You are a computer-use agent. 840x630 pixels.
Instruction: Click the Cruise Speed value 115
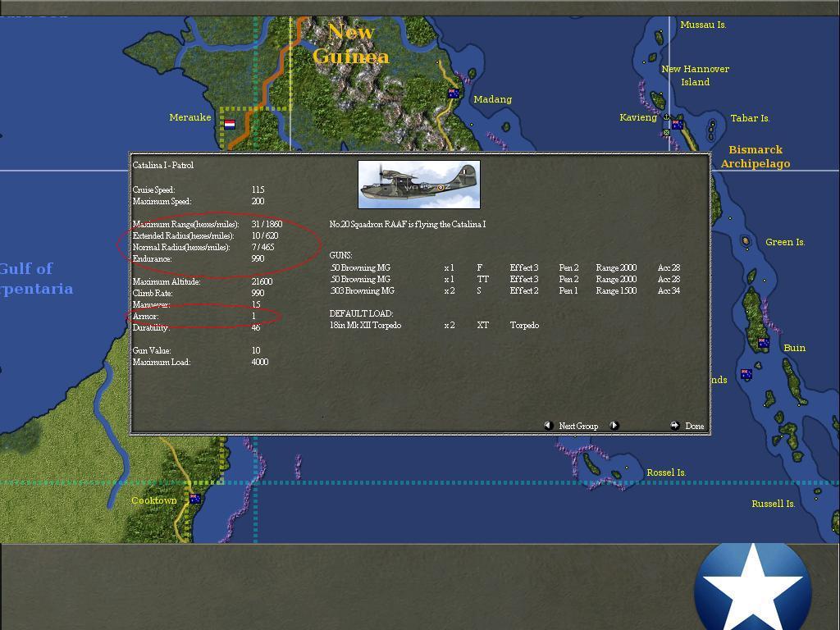(258, 189)
